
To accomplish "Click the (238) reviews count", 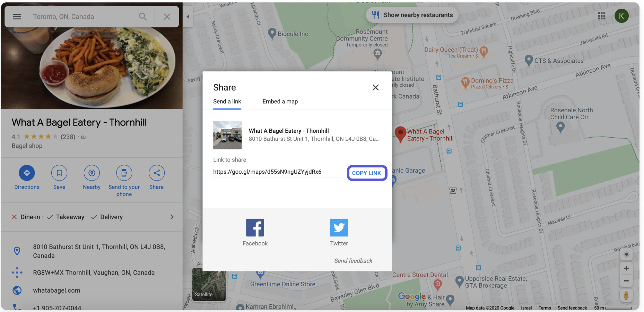I will (x=68, y=137).
